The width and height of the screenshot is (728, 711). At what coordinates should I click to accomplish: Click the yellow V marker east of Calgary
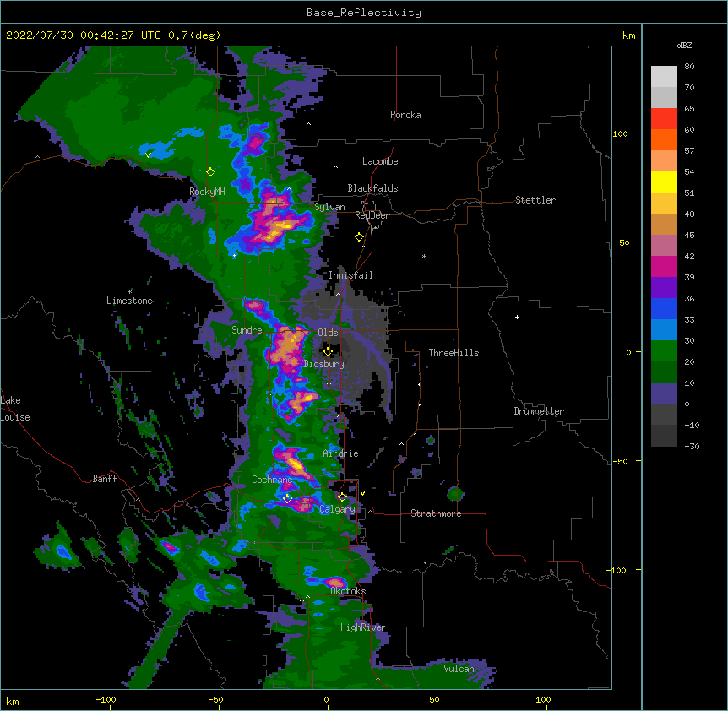tap(362, 493)
